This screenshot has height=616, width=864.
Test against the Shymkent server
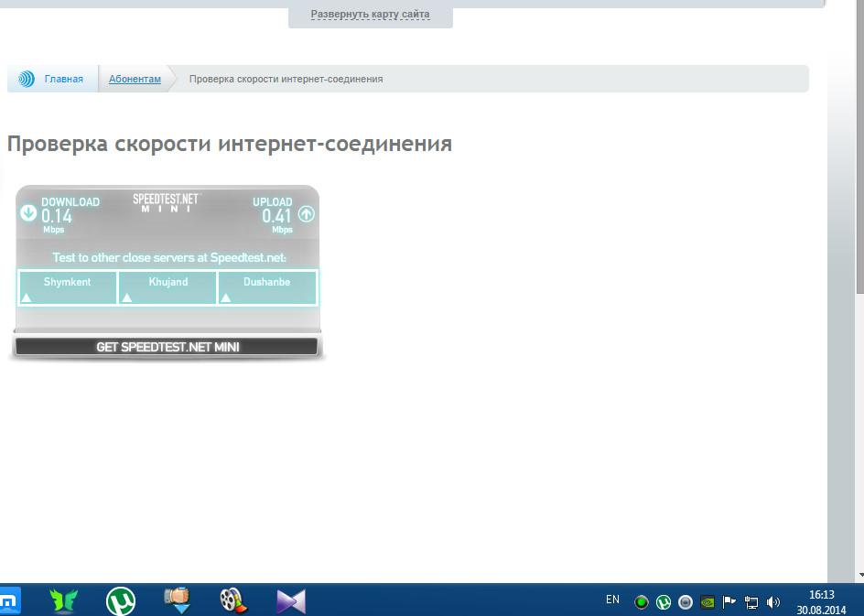[67, 287]
